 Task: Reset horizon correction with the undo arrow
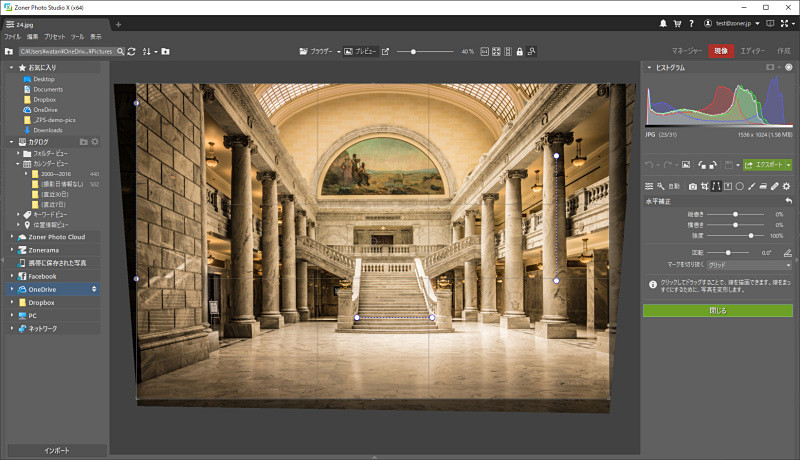[x=789, y=201]
